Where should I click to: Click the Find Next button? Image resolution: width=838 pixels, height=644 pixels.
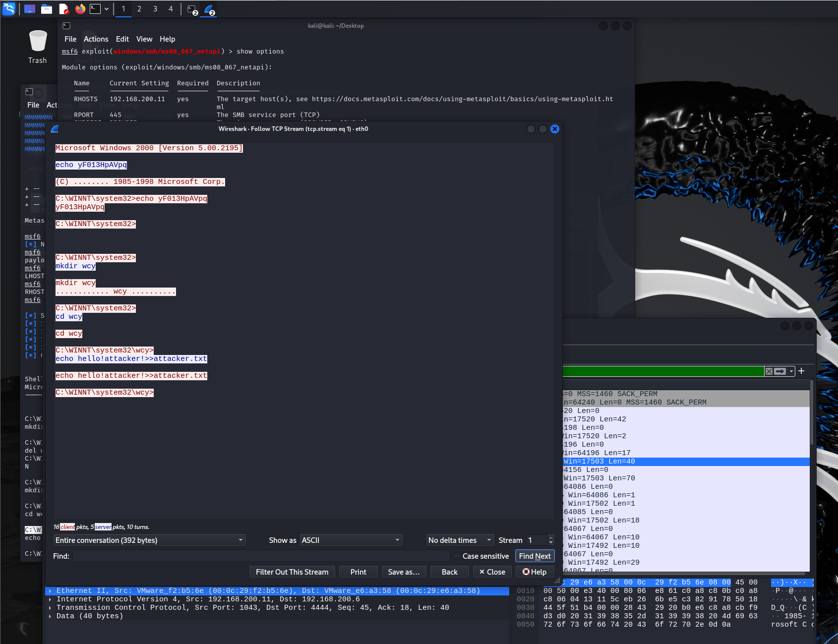click(535, 556)
